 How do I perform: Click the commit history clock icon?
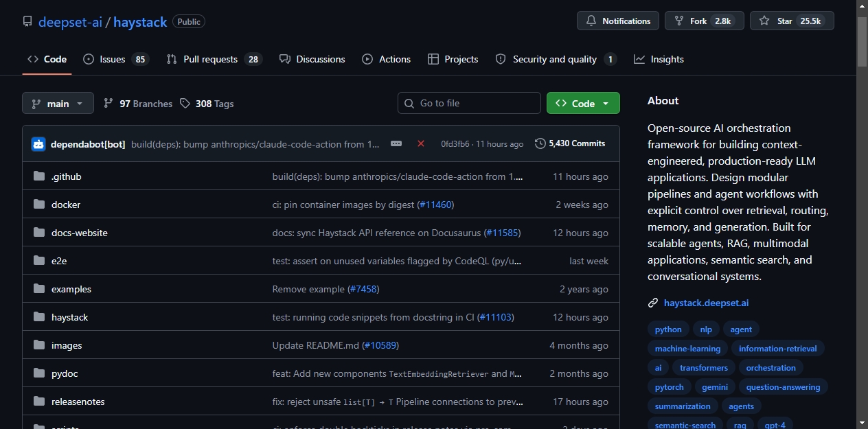(540, 143)
